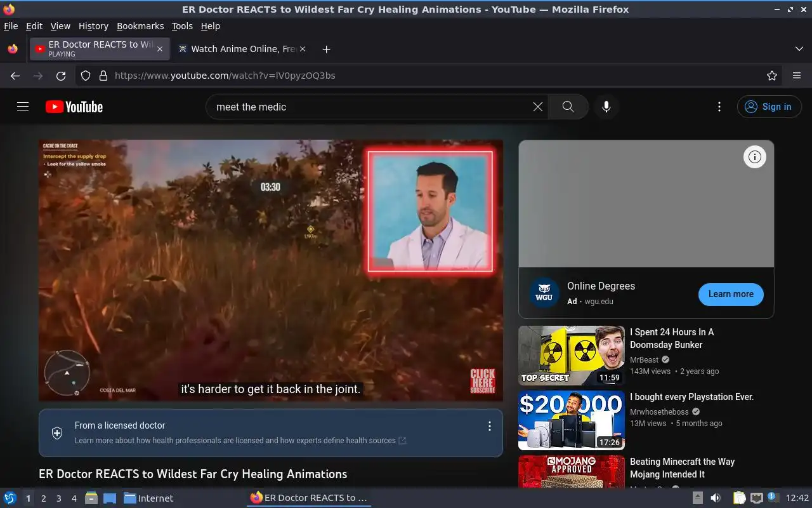Open the History menu
The image size is (812, 508).
tap(93, 26)
